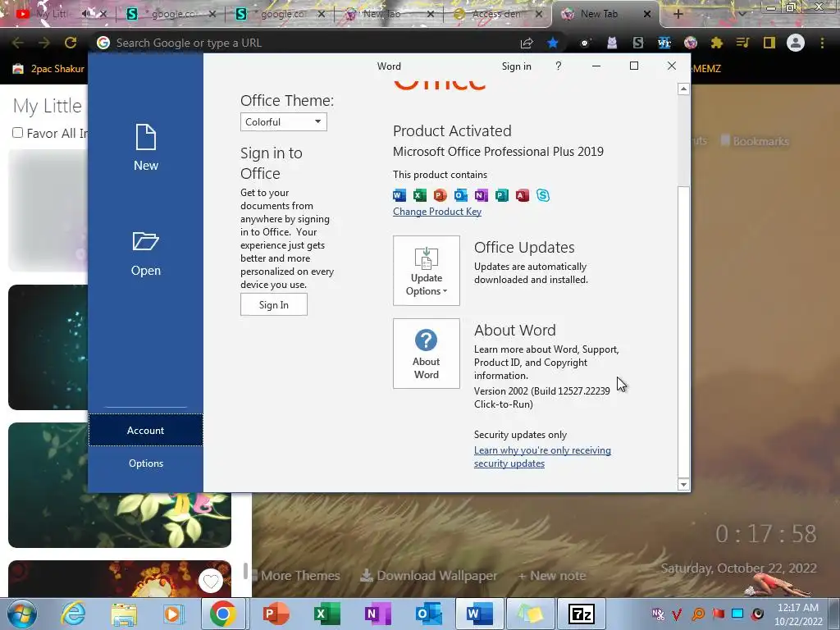Click the Outlook icon under product contains
Viewport: 840px width, 630px height.
(x=461, y=195)
